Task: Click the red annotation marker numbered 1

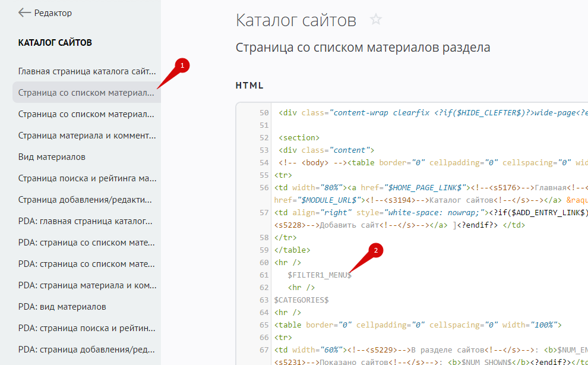Action: point(183,65)
